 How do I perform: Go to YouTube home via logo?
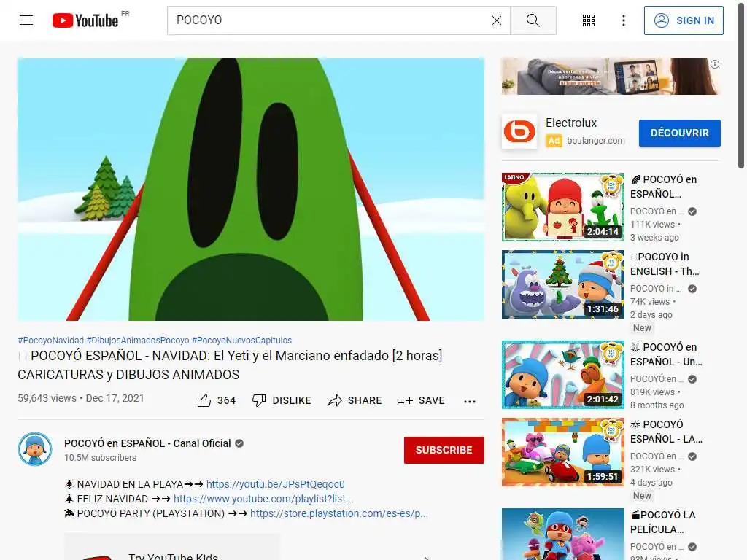click(86, 20)
